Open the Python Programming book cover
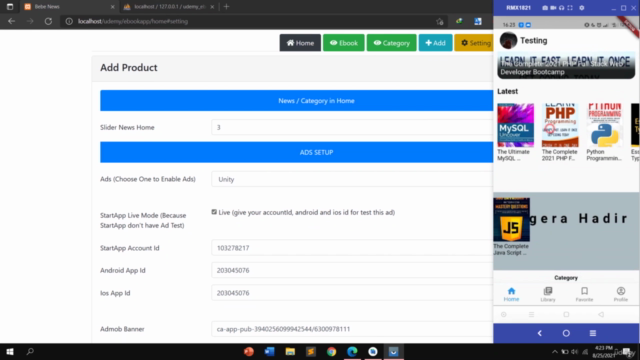Screen dimensions: 640x360 [x=604, y=125]
